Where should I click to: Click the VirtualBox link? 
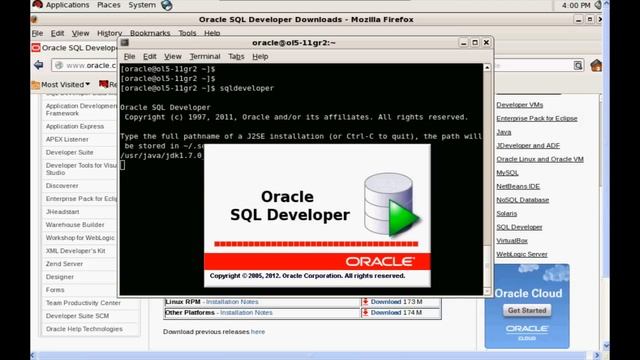tap(512, 241)
